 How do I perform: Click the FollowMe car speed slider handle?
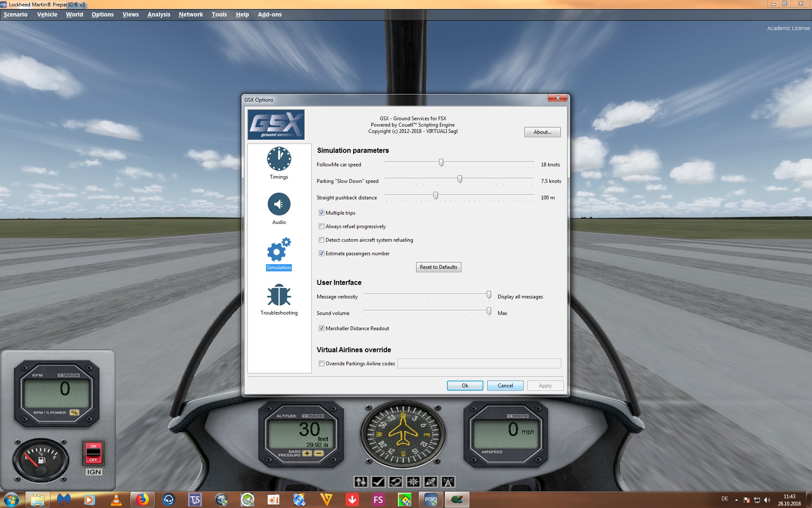(x=441, y=163)
